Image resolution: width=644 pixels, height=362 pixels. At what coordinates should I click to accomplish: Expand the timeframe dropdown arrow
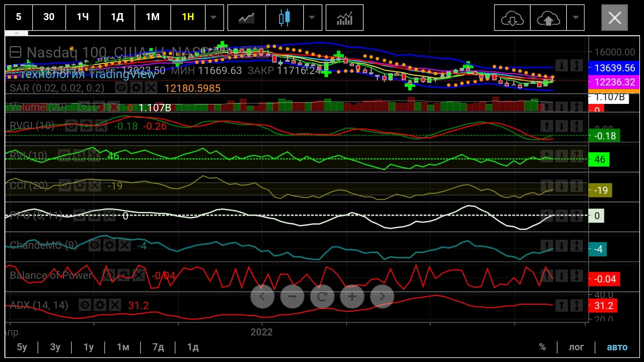214,18
